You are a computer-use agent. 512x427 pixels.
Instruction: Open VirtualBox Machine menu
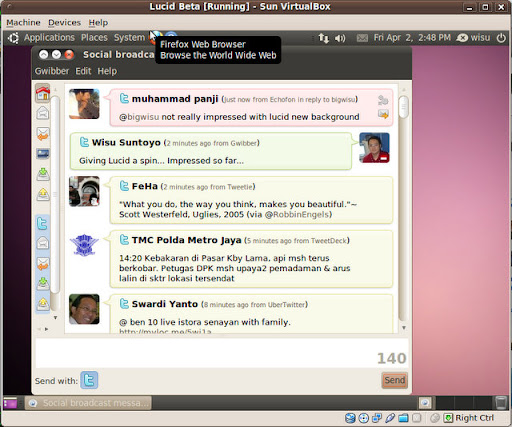tap(23, 23)
